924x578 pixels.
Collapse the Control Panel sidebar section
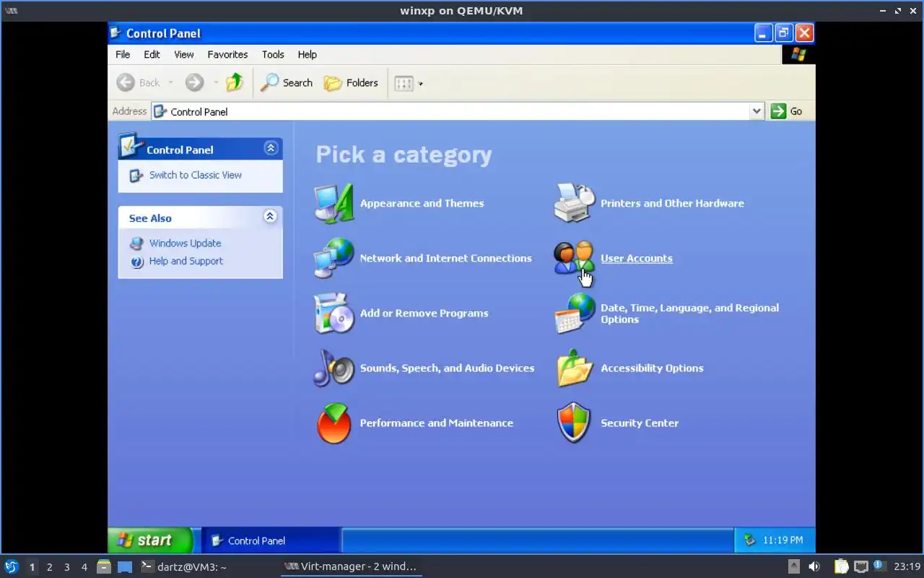pyautogui.click(x=271, y=148)
